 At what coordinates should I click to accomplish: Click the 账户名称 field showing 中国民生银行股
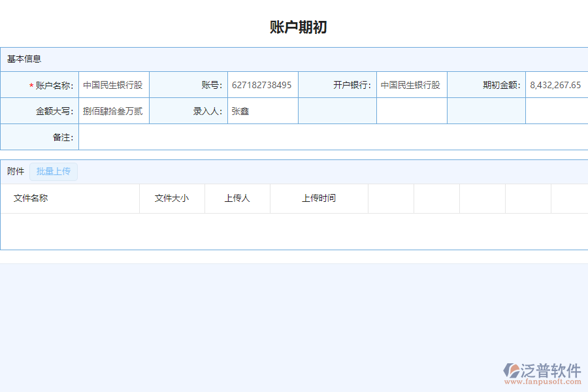pyautogui.click(x=114, y=85)
